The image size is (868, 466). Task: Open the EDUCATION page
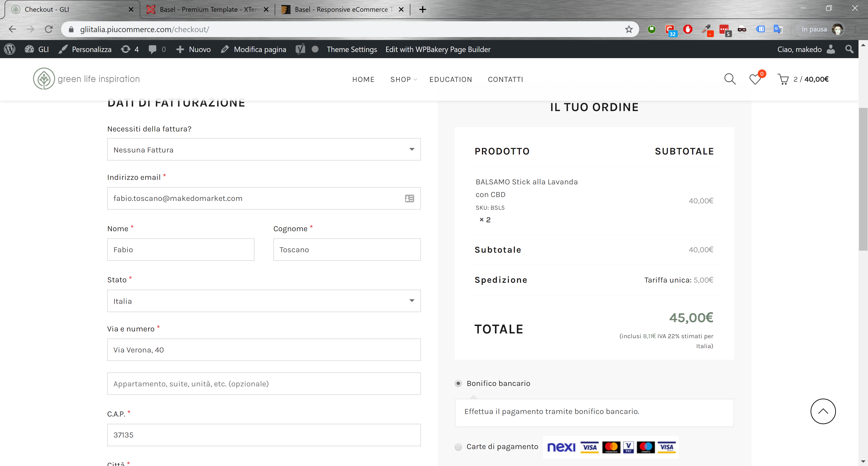tap(451, 79)
